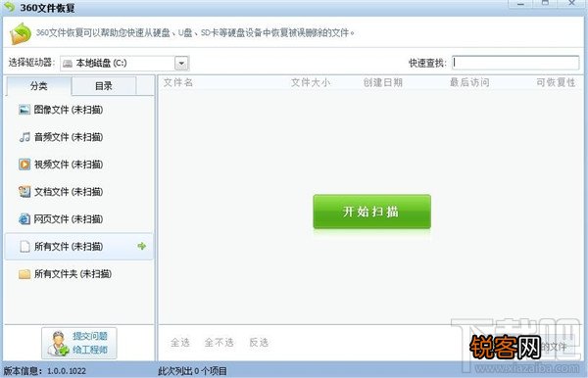Screen dimensions: 588x378
Task: Click the video files play icon
Action: click(x=24, y=165)
